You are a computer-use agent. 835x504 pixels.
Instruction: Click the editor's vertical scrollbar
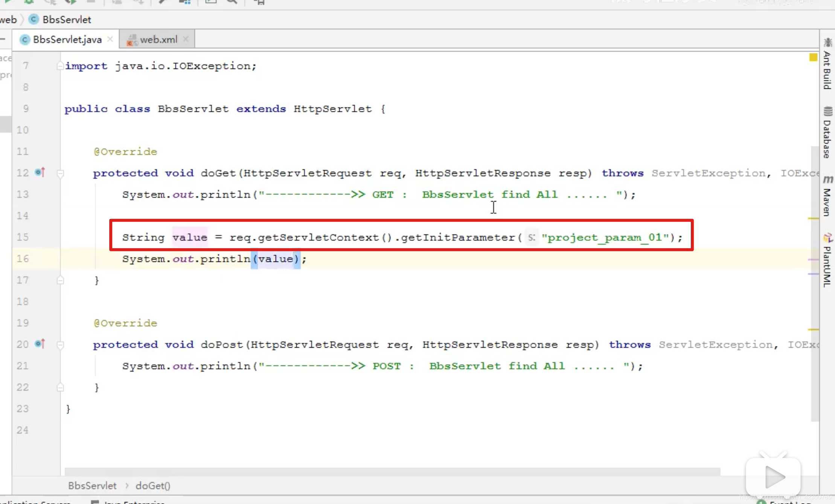[x=815, y=284]
